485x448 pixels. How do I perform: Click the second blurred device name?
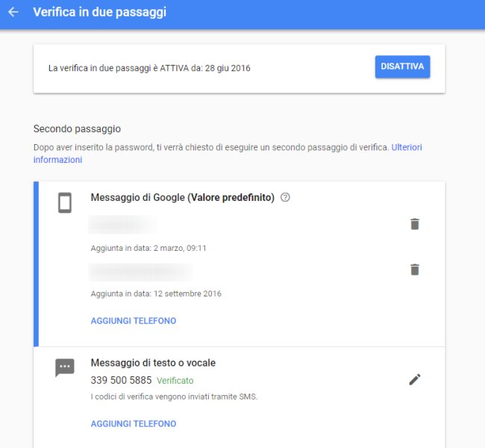point(141,272)
